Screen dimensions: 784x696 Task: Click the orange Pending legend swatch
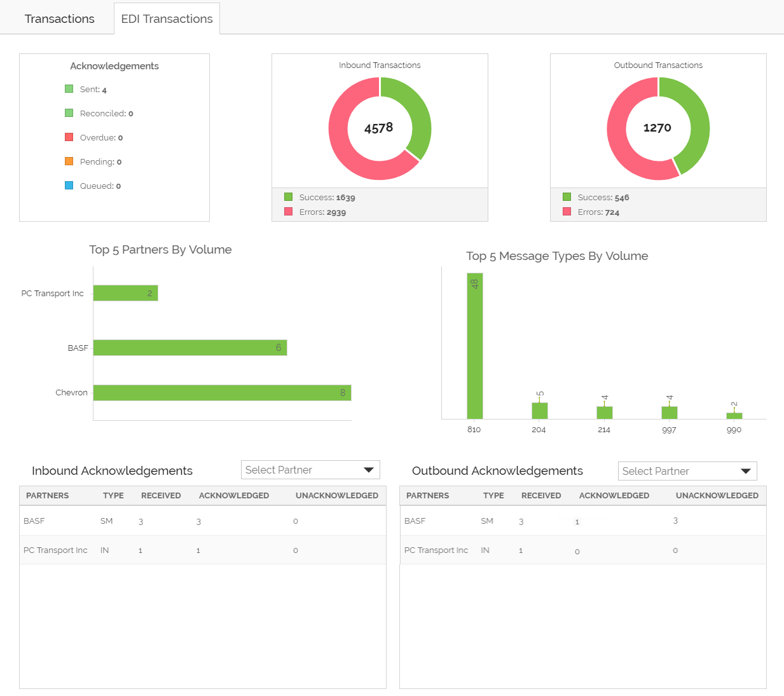pos(69,161)
